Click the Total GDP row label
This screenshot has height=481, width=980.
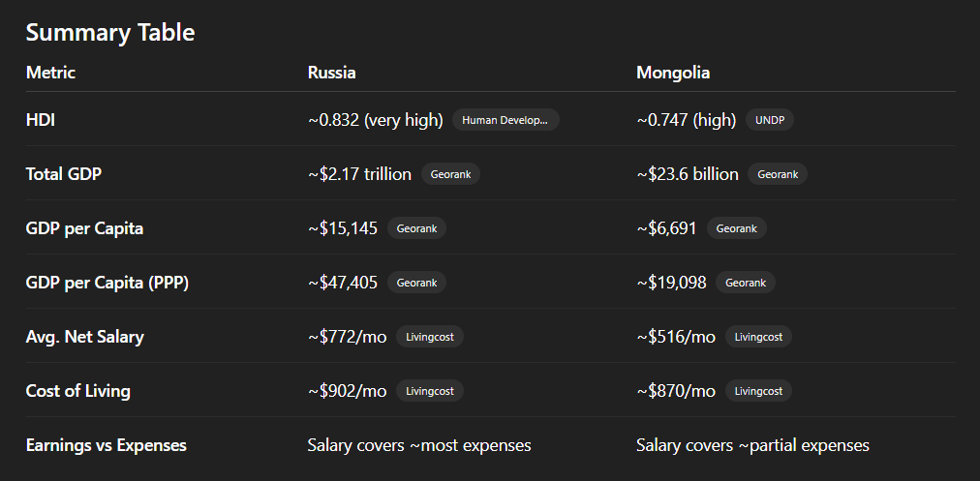[64, 174]
